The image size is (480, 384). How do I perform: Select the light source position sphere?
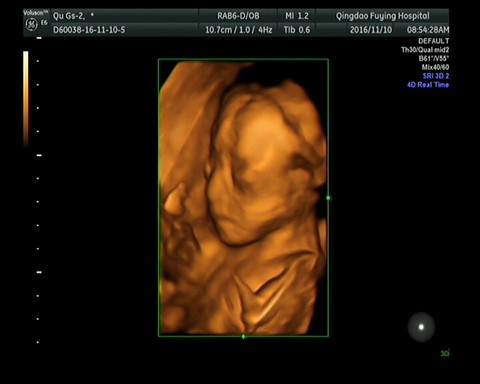(421, 327)
